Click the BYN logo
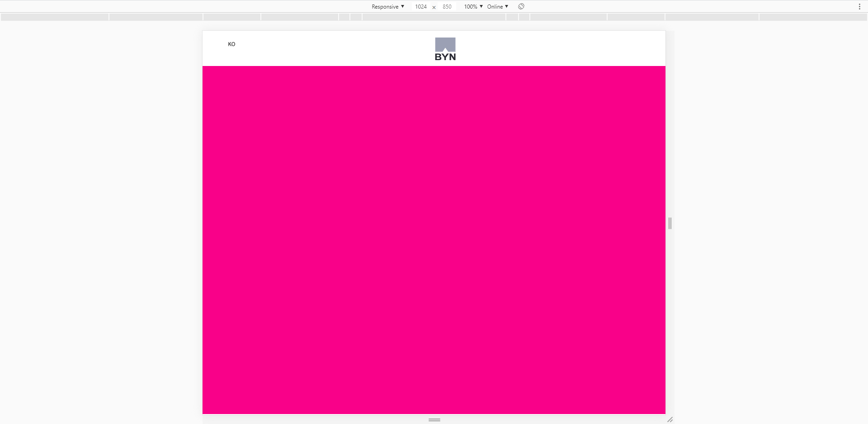This screenshot has height=424, width=868. tap(445, 49)
